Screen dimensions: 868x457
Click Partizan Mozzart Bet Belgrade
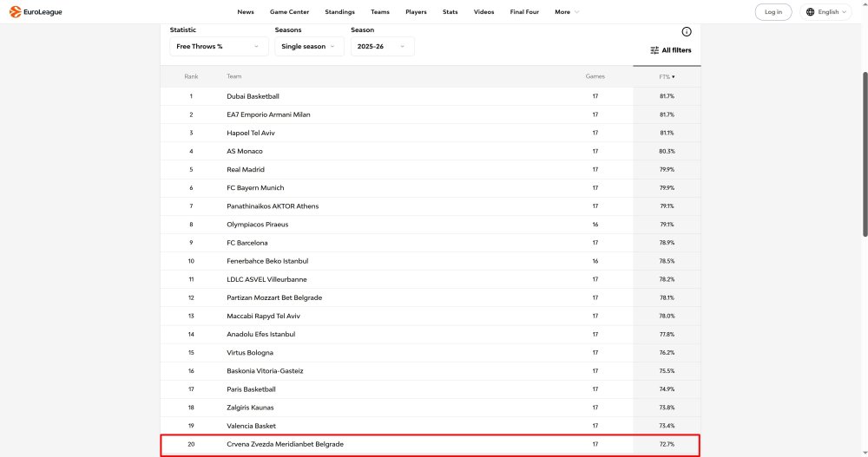point(274,297)
